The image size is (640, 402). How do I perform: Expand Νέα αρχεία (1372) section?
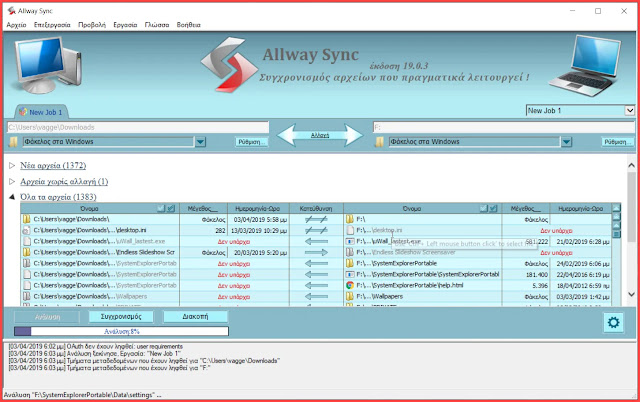pos(12,165)
